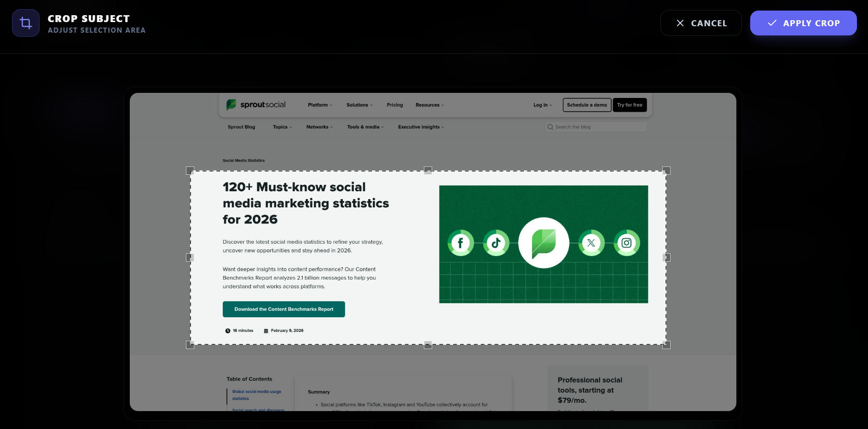Click the "16 minutes" read time text
This screenshot has width=868, height=429.
pyautogui.click(x=243, y=331)
